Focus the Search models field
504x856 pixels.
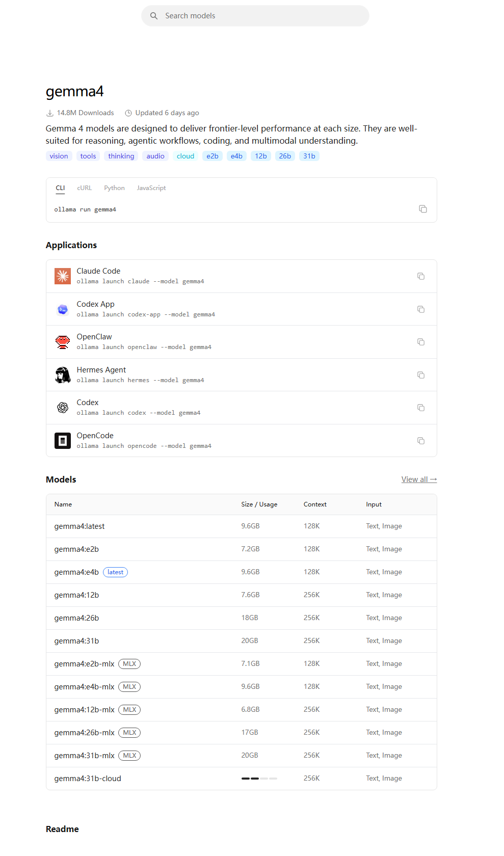click(255, 16)
